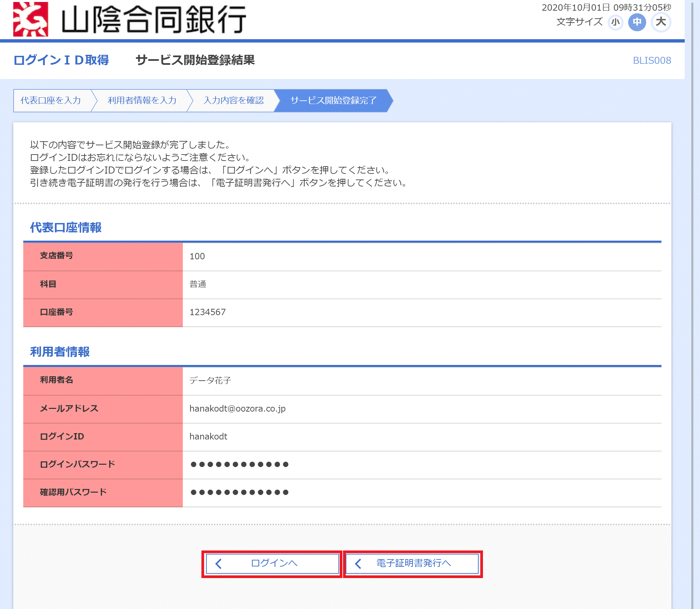
Task: Click the ログインへ button
Action: pyautogui.click(x=273, y=563)
